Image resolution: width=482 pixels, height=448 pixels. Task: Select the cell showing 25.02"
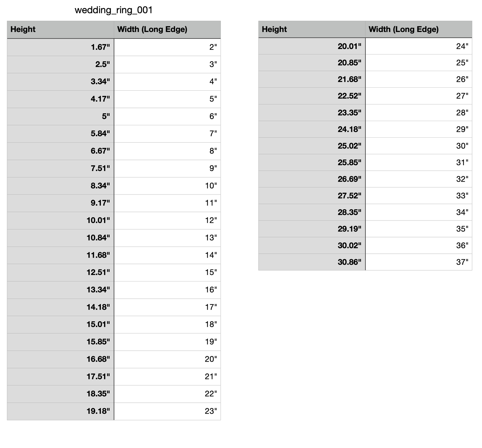312,146
